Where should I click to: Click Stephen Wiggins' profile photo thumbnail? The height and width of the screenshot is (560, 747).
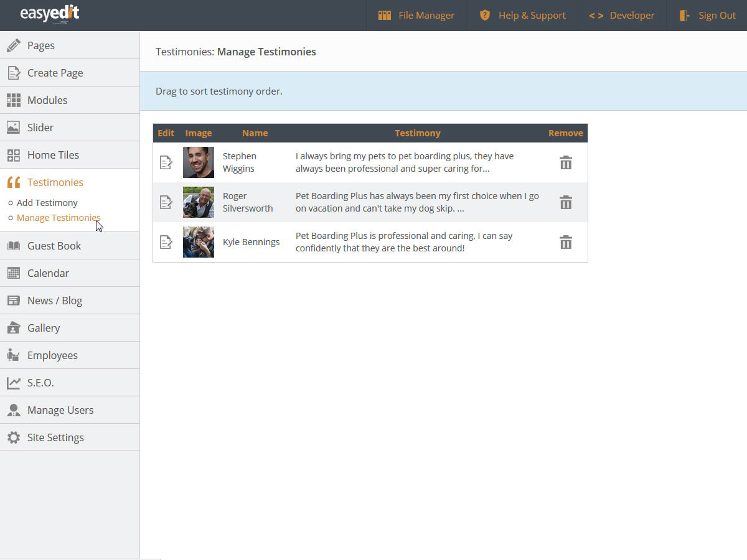199,162
